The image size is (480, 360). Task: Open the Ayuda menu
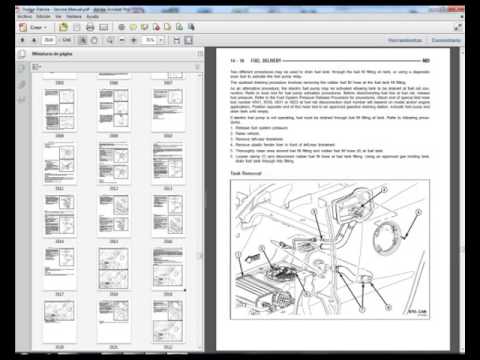pyautogui.click(x=93, y=16)
